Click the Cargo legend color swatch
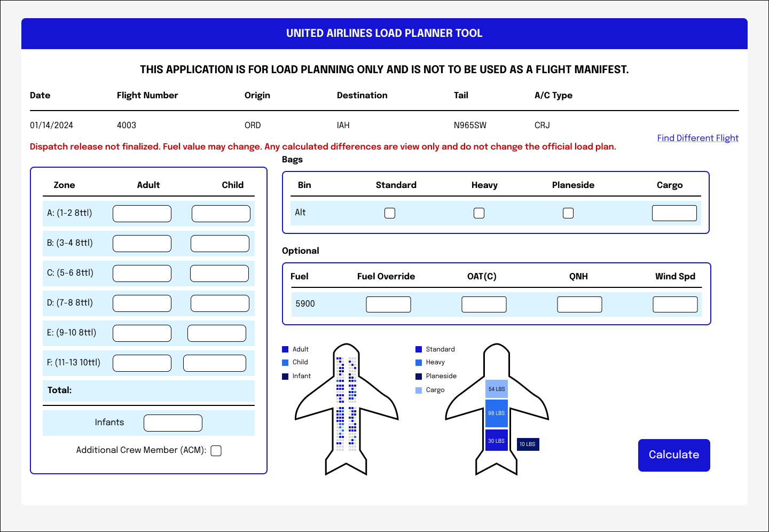 click(419, 390)
